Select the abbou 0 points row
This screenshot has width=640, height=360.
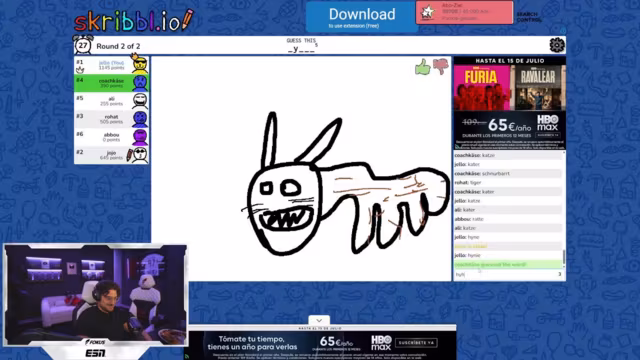(111, 137)
